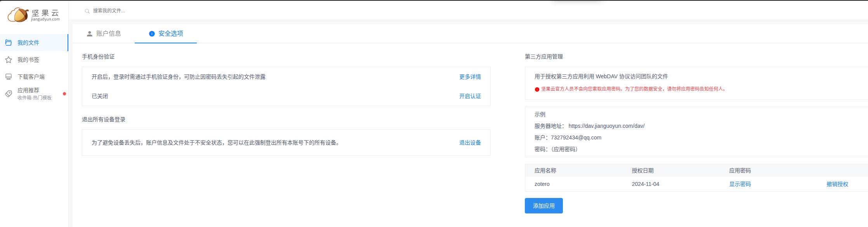Click the 应用密码 column header

coord(740,170)
